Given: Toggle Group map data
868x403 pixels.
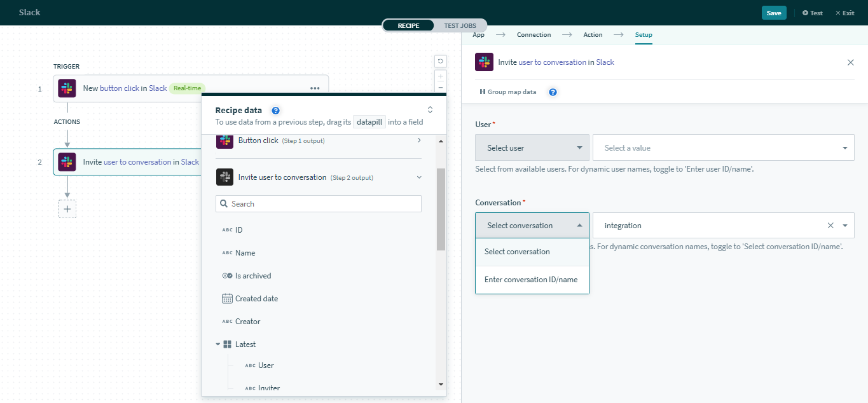Looking at the screenshot, I should click(x=507, y=92).
